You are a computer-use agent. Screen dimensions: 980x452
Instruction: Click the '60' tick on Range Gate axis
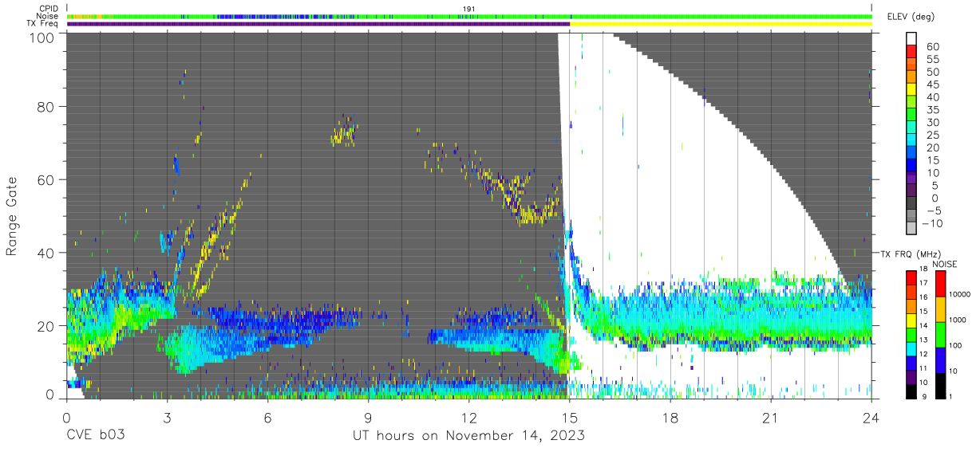coord(46,180)
